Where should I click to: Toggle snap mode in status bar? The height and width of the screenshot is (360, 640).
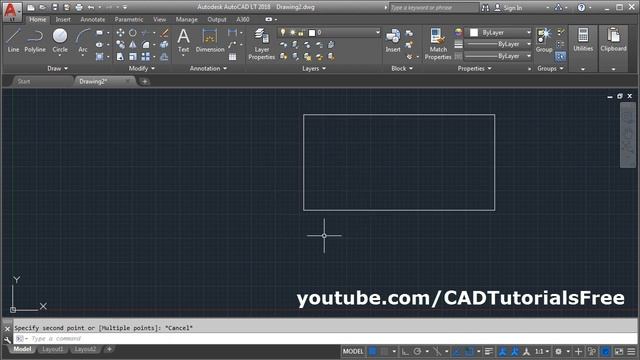coord(384,351)
